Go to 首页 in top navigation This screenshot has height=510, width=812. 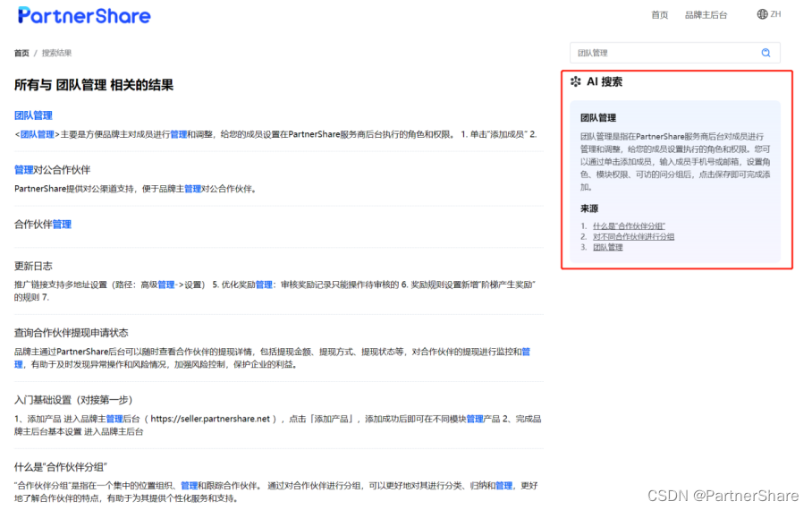pos(659,15)
